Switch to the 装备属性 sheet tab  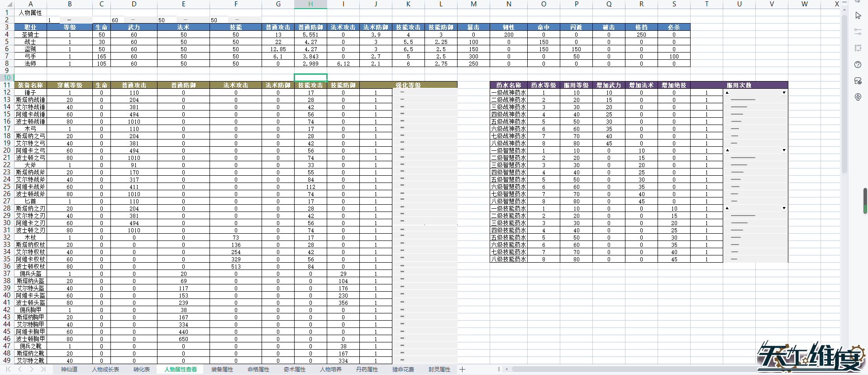pos(222,370)
